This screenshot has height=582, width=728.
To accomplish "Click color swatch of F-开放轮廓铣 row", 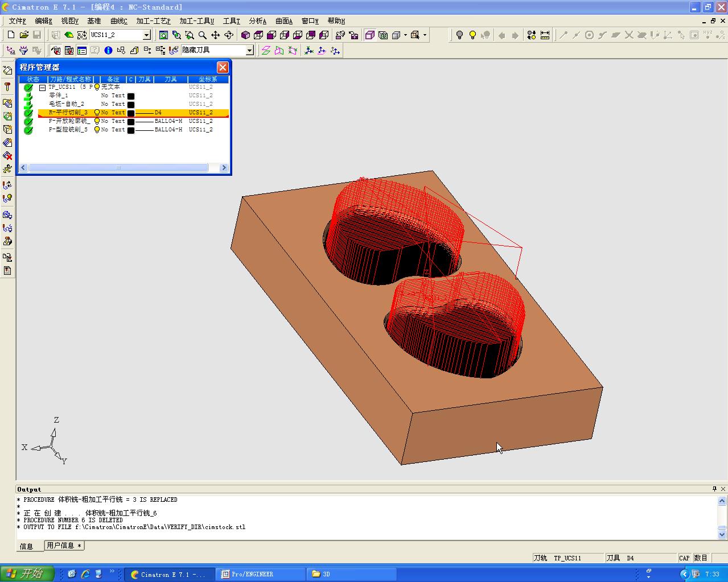I will [131, 122].
